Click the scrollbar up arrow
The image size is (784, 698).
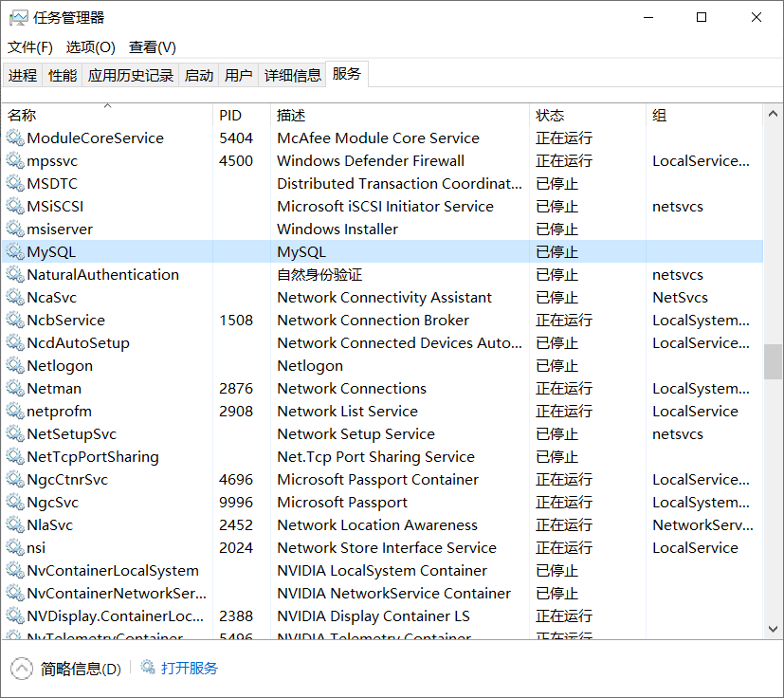[773, 114]
